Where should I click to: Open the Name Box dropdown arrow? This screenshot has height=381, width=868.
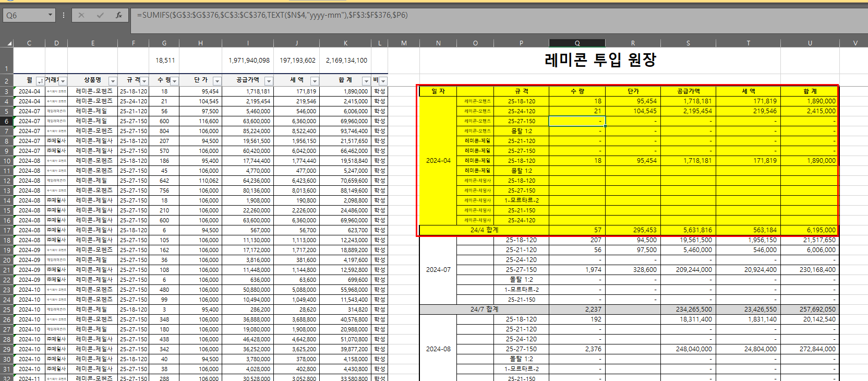point(50,15)
